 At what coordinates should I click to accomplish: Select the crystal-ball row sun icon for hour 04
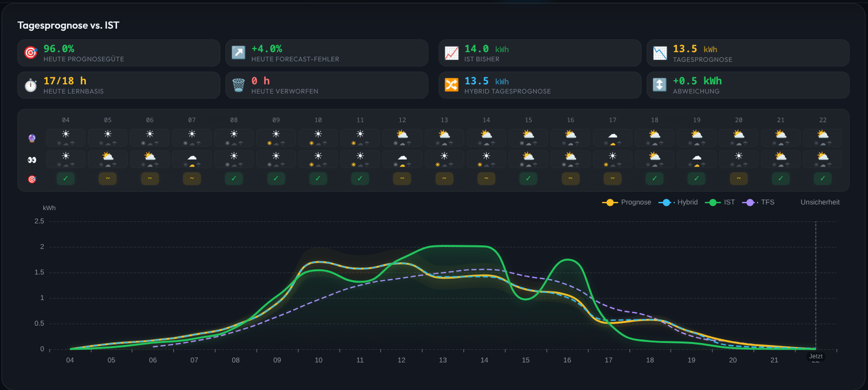point(66,134)
